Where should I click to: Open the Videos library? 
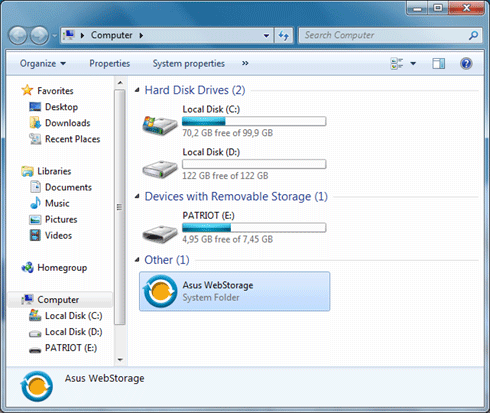tap(58, 235)
